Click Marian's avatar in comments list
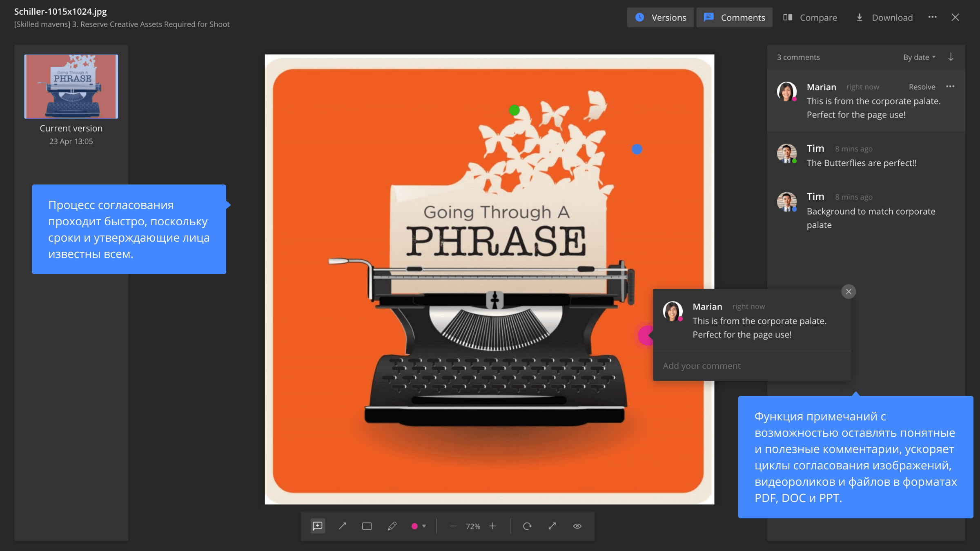The image size is (980, 551). pyautogui.click(x=786, y=91)
